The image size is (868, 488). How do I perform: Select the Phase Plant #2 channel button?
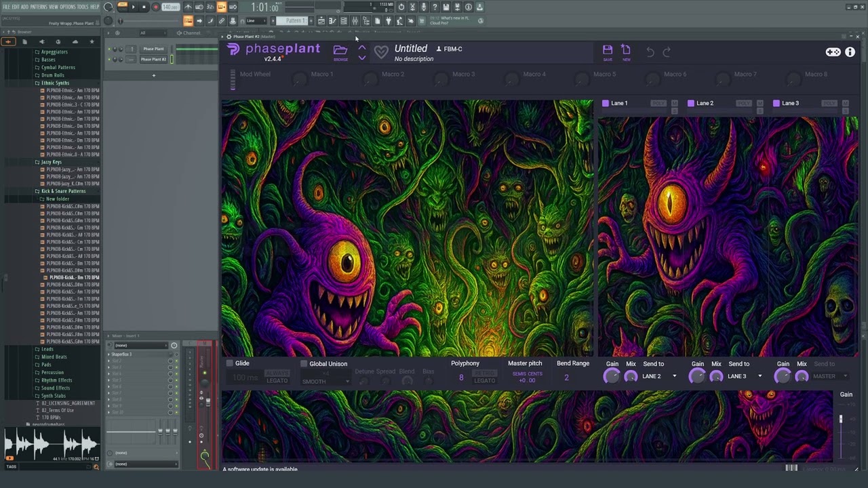pos(154,59)
